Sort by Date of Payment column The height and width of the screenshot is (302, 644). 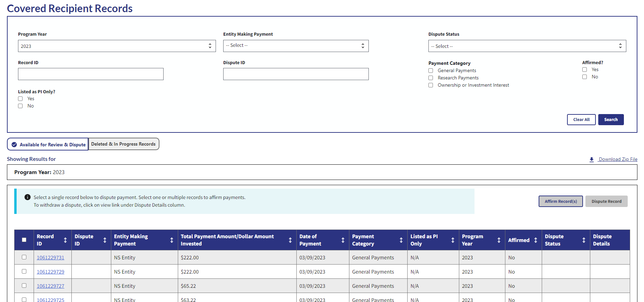point(343,240)
